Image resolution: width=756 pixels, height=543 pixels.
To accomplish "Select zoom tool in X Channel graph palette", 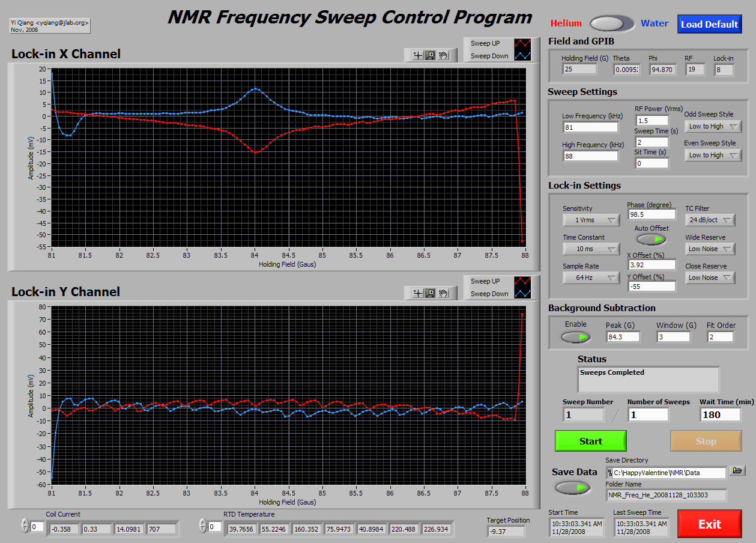I will coord(431,55).
